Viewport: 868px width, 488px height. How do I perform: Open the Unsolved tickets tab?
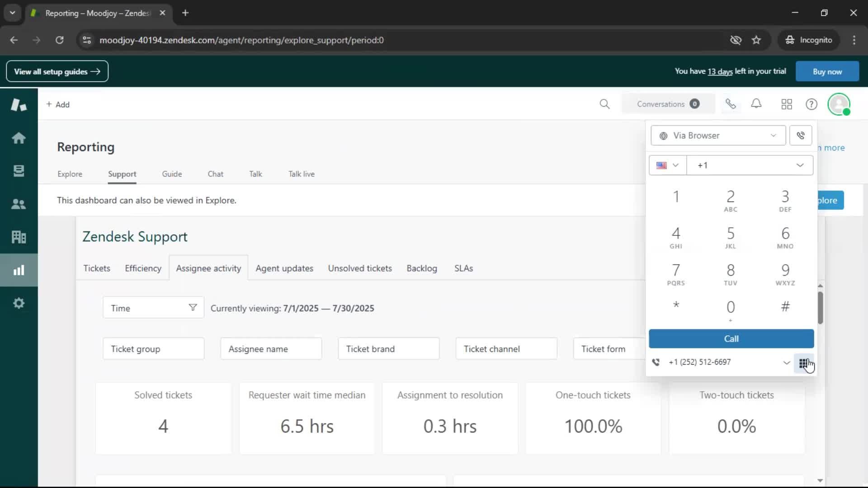[x=360, y=268]
